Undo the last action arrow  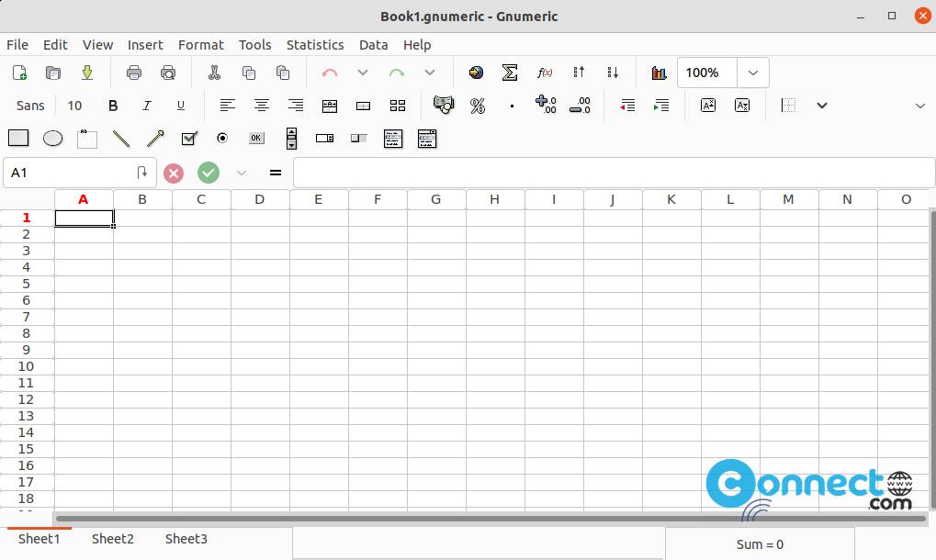330,73
